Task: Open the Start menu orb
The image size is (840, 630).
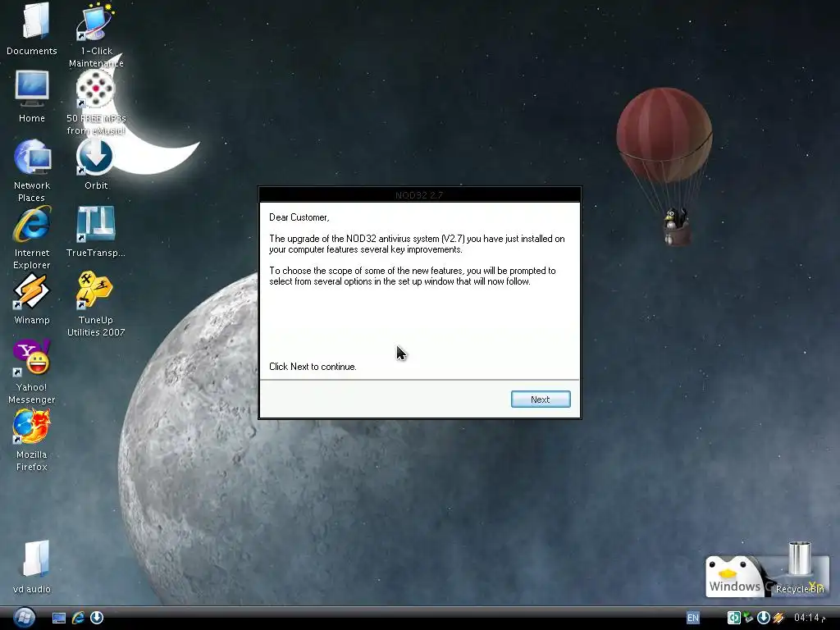Action: click(x=24, y=618)
